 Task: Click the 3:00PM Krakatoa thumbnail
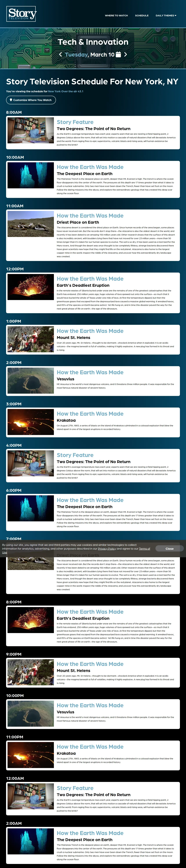click(x=31, y=422)
